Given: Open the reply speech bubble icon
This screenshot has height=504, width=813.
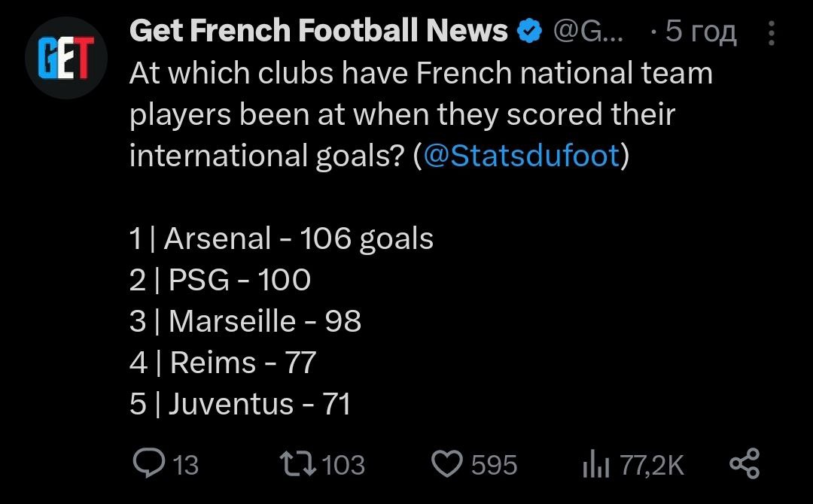Looking at the screenshot, I should [x=148, y=463].
